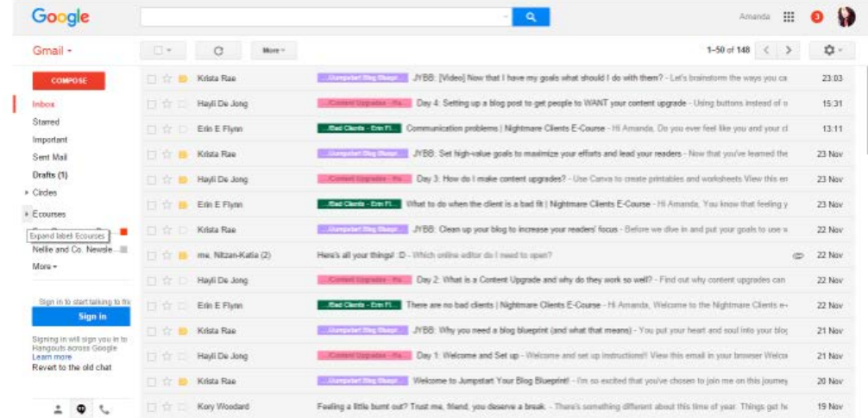Screen dimensions: 868x418
Task: Star the Erin E Flynn There are no bad clients email
Action: click(x=167, y=305)
